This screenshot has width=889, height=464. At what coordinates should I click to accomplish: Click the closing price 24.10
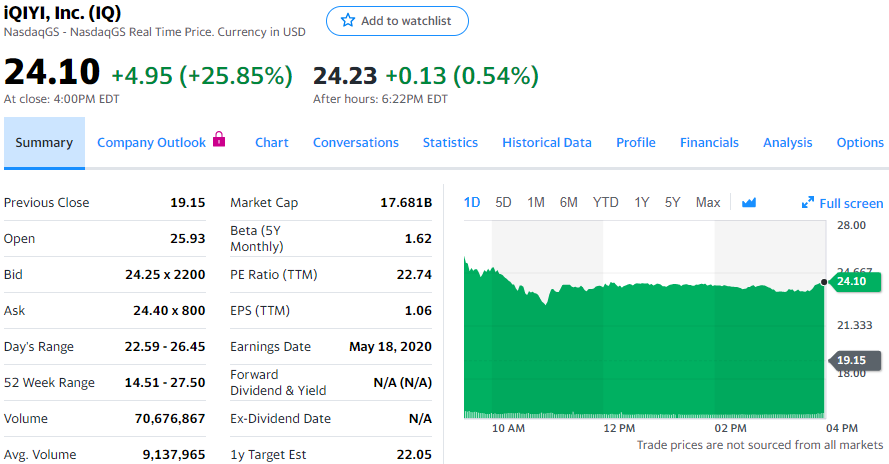coord(52,72)
